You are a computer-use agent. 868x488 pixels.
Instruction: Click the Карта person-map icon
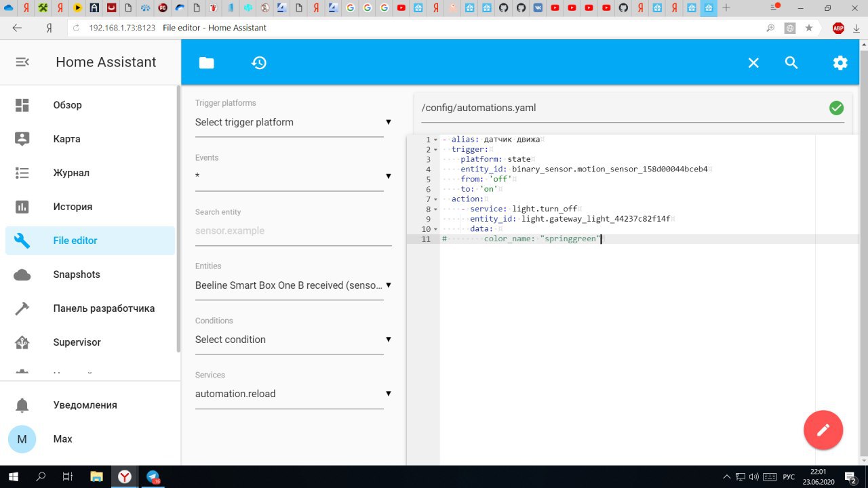coord(22,139)
